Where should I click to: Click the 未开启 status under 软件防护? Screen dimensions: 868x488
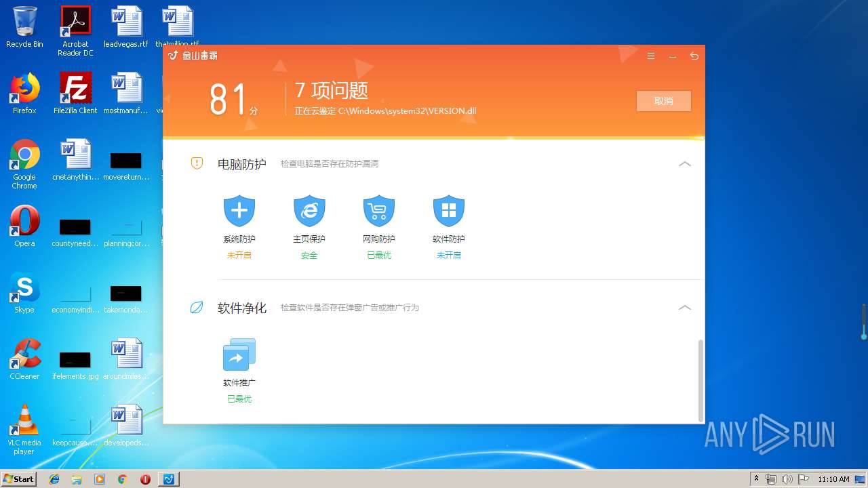tap(449, 256)
